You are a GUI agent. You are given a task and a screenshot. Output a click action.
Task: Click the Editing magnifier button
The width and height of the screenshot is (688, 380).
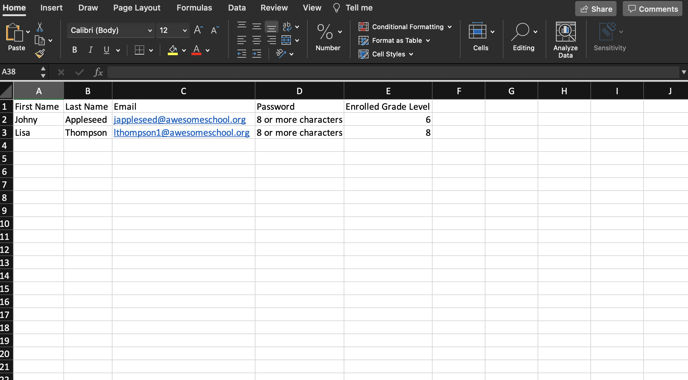(x=523, y=37)
